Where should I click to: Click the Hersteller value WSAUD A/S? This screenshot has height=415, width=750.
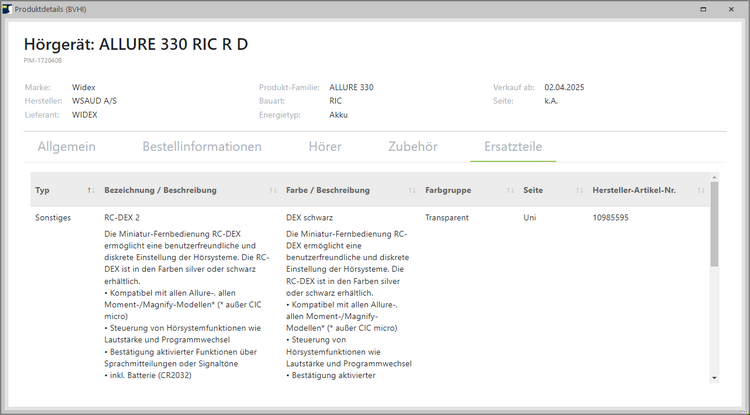[x=94, y=101]
